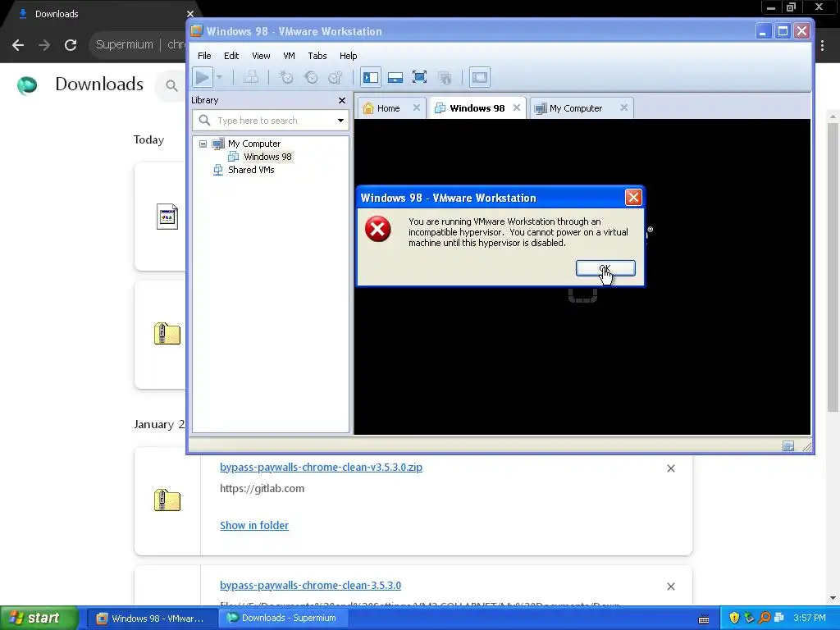
Task: Open the Edit menu in VMware
Action: pyautogui.click(x=231, y=56)
